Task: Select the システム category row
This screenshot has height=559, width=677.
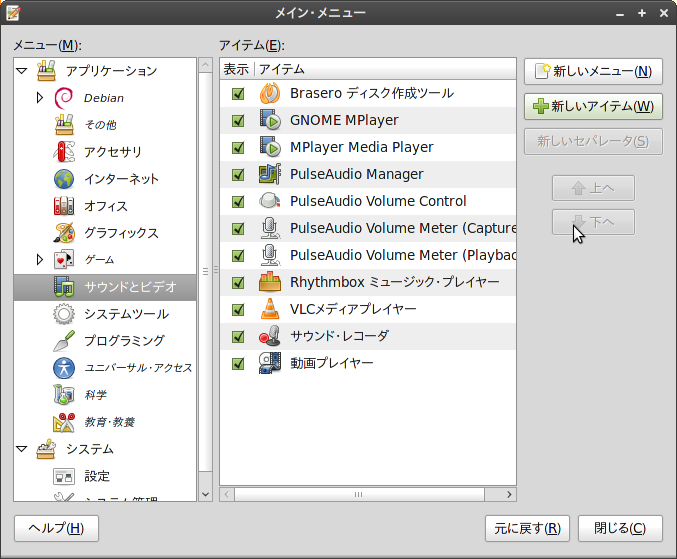Action: point(105,449)
